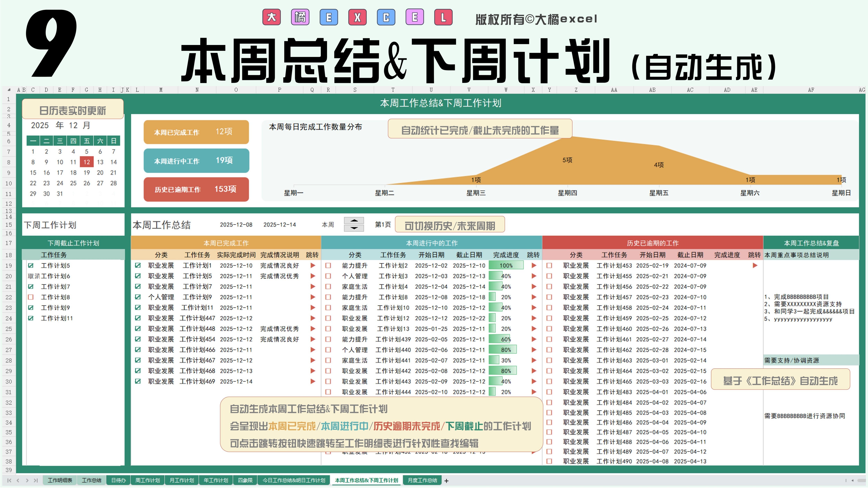Switch to the 工作明细表 sheet tab

click(60, 480)
